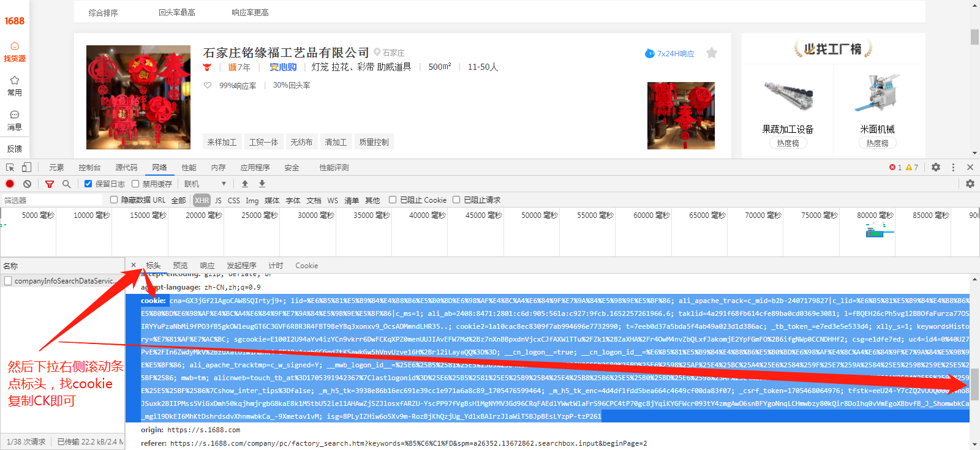The image size is (980, 450).
Task: Switch to 源代码 DevTools tab
Action: [x=126, y=167]
